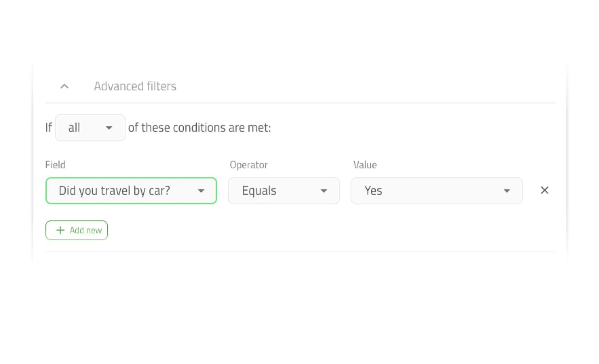Click the 'Yes' text in the value box
599x364 pixels.
[373, 190]
